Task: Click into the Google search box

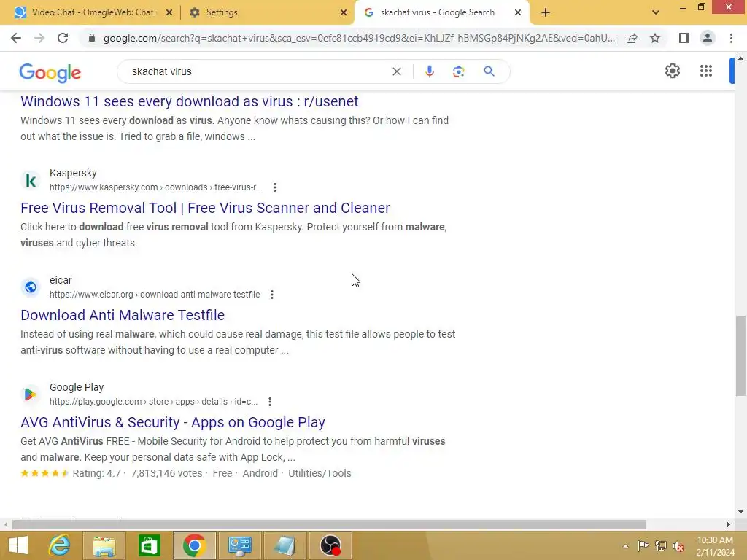Action: pos(258,71)
